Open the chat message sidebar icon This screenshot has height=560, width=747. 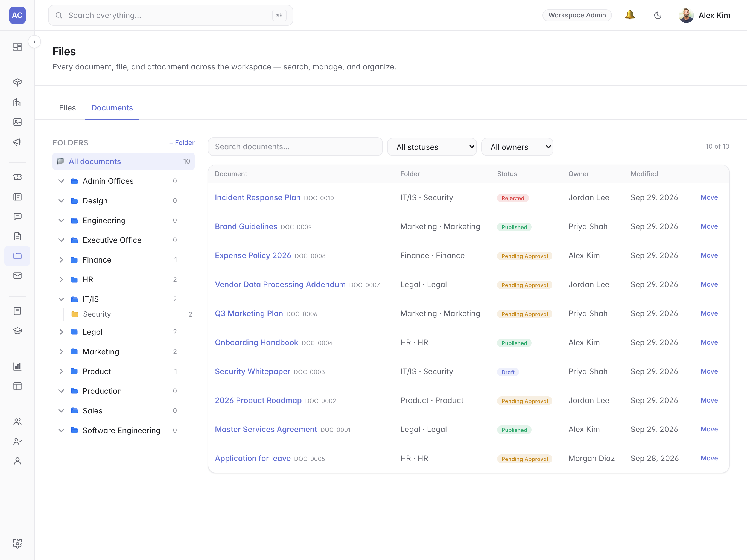[x=17, y=217]
